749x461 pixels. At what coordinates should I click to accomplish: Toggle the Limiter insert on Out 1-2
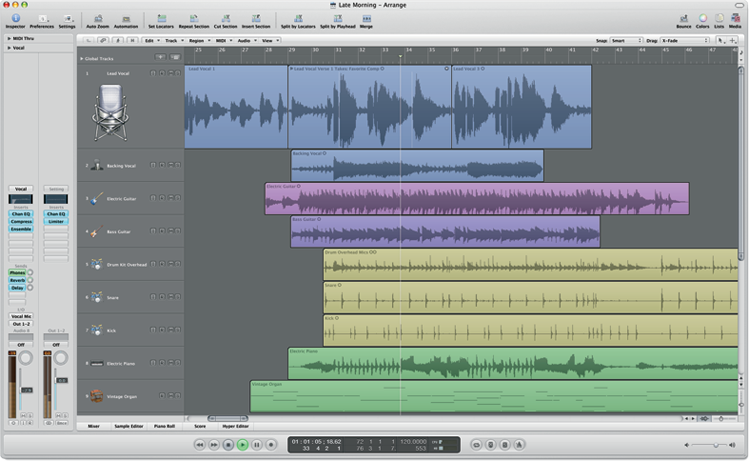point(57,222)
